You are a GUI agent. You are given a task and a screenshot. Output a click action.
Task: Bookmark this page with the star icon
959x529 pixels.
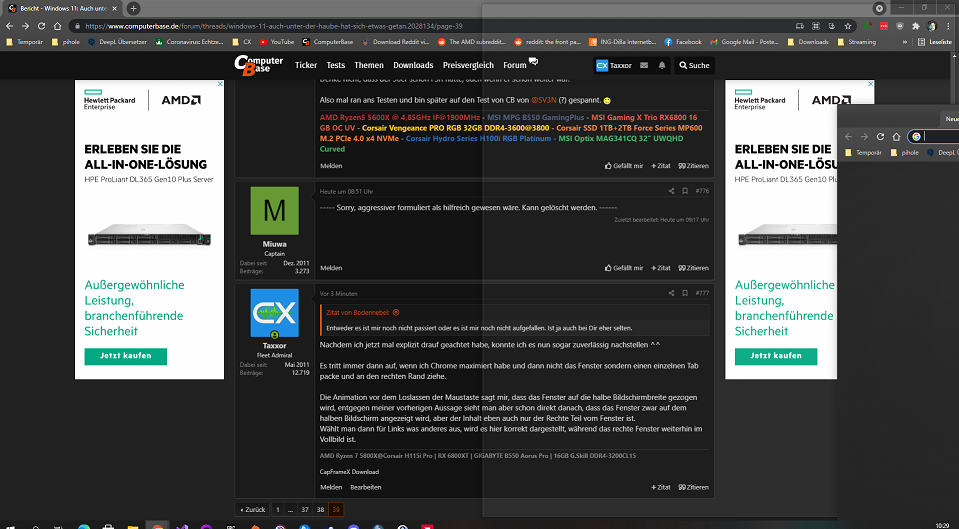tap(848, 26)
